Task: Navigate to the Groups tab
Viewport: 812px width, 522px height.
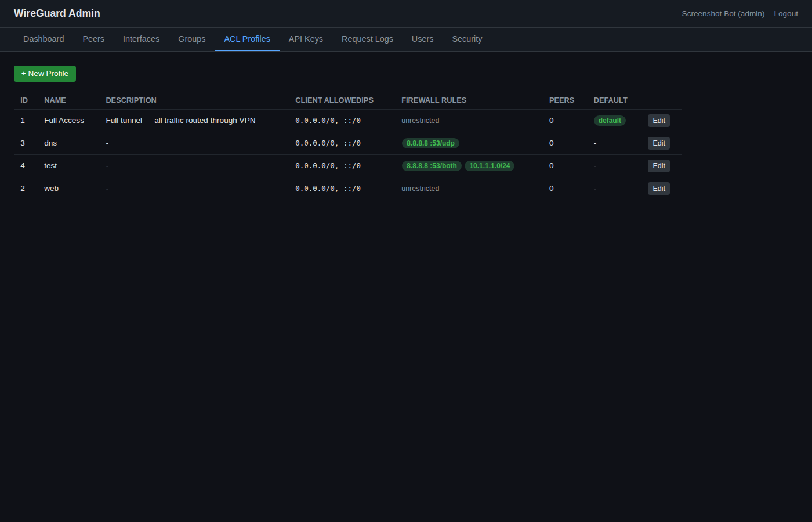Action: [x=191, y=39]
